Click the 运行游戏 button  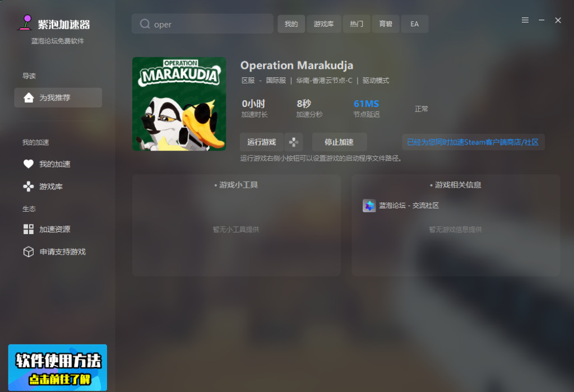pos(261,142)
